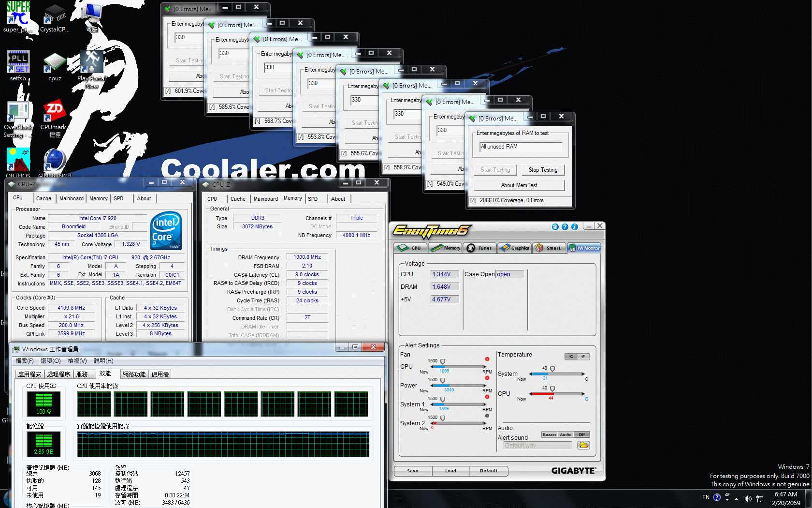Open the Play Portal Now shortcut
812x508 pixels.
92,69
